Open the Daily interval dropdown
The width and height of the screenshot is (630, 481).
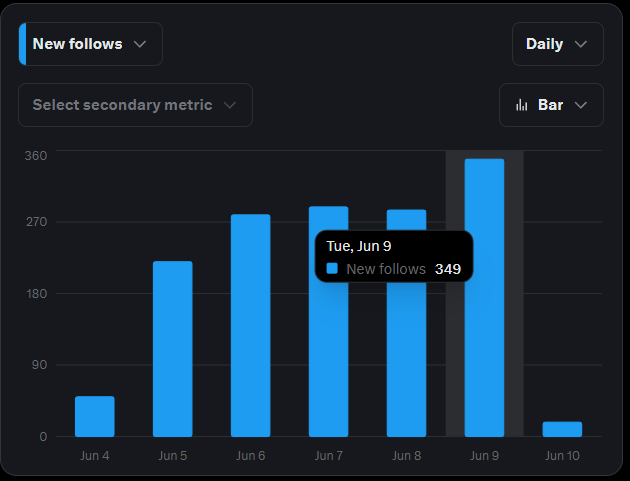558,44
